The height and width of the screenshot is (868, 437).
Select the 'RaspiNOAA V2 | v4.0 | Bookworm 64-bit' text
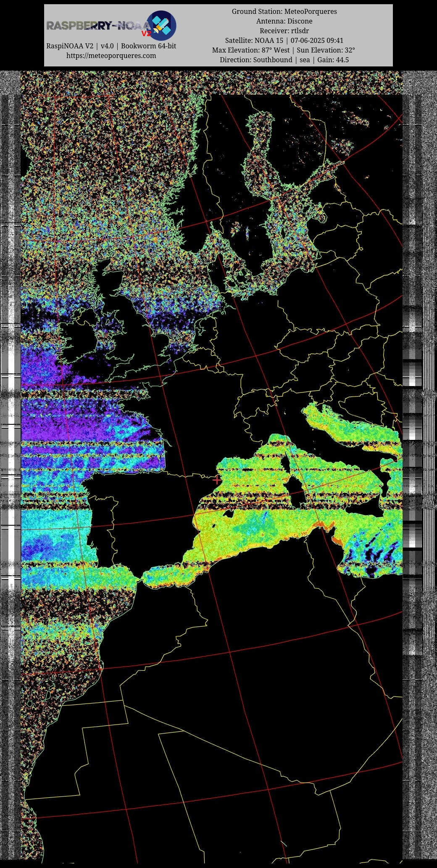pyautogui.click(x=111, y=46)
